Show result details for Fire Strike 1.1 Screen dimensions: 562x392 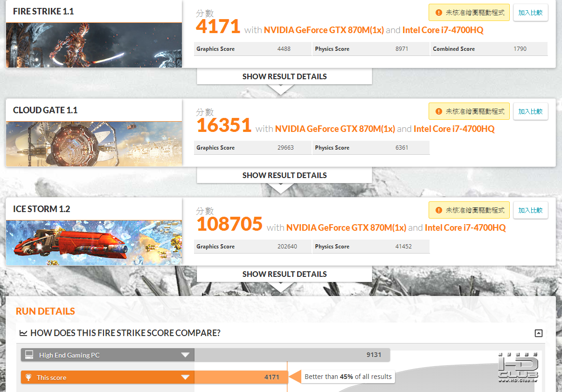[x=284, y=76]
